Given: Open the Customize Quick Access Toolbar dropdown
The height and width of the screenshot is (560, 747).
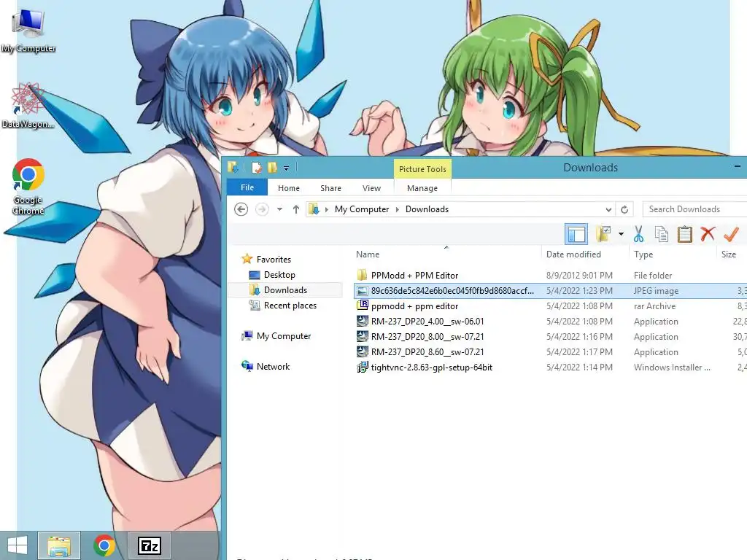Looking at the screenshot, I should [x=286, y=168].
